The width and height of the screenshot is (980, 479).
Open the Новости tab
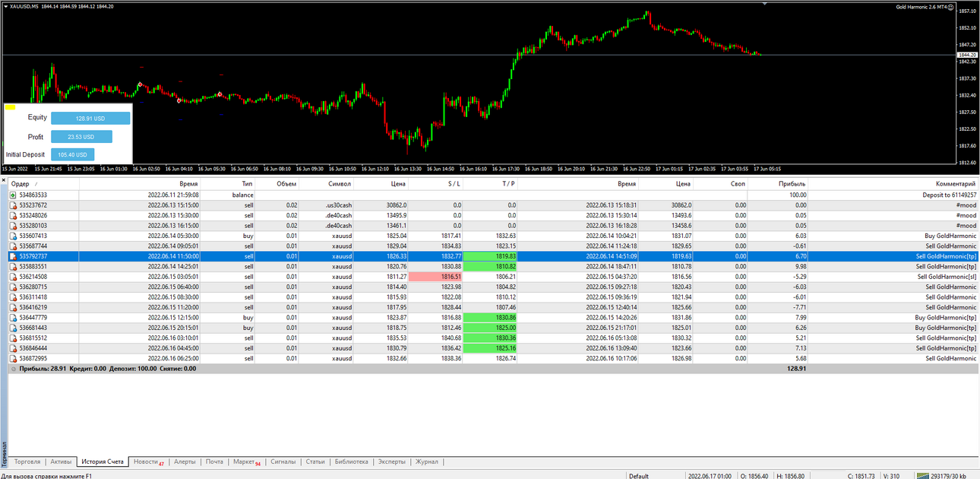148,462
